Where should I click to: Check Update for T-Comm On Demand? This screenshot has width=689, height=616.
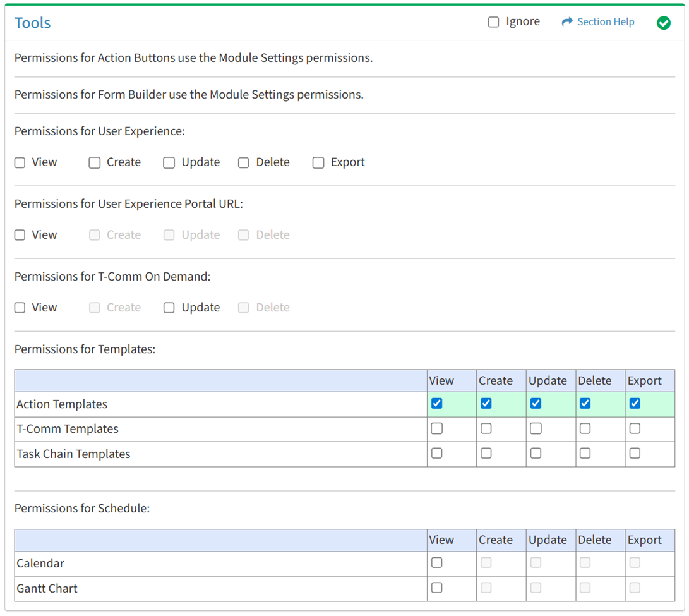pos(169,308)
